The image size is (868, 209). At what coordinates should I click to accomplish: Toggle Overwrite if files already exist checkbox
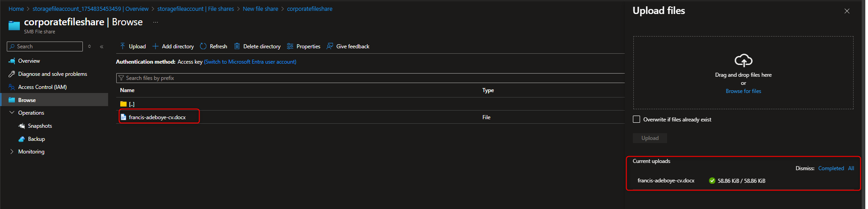636,120
